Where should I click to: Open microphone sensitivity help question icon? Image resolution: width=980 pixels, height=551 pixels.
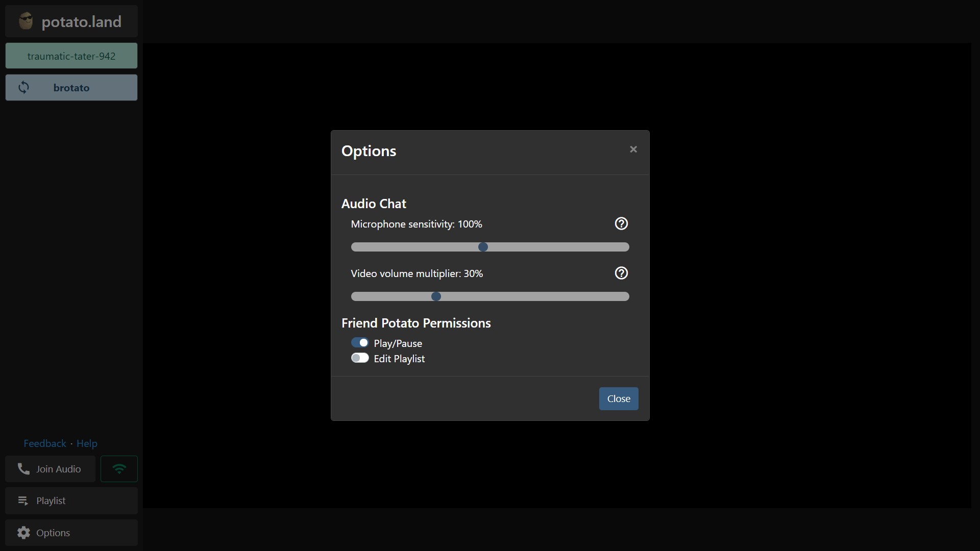click(621, 223)
